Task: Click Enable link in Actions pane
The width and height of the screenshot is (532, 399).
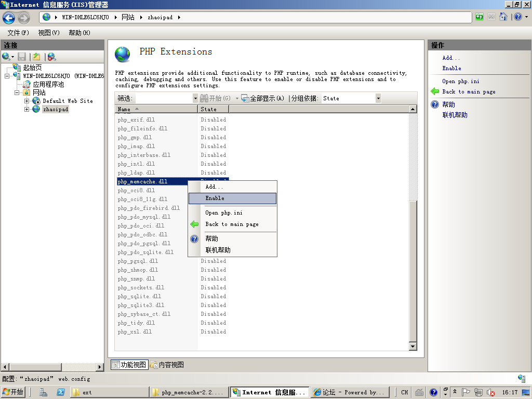Action: [451, 68]
